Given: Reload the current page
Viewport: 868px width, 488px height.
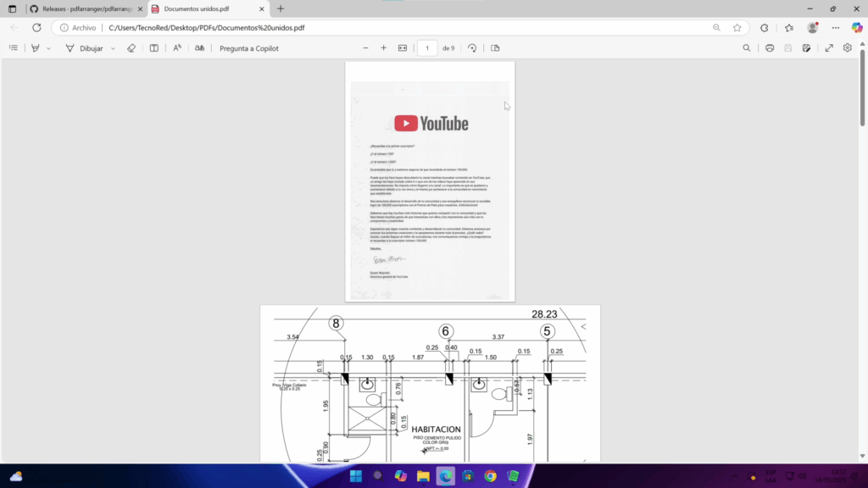Looking at the screenshot, I should (36, 28).
